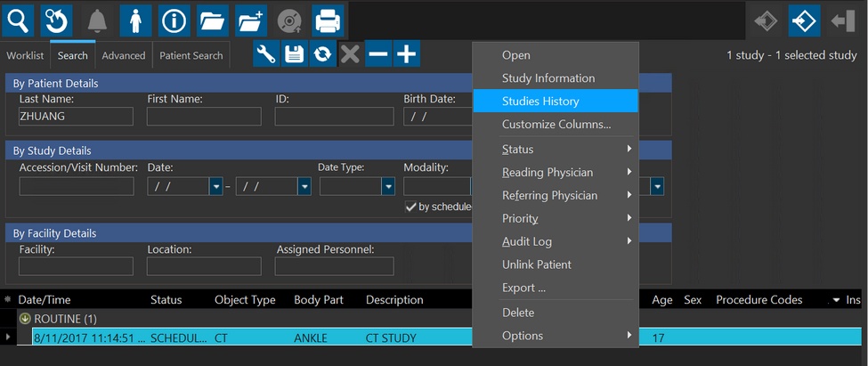Open the Date Type dropdown
The width and height of the screenshot is (868, 366).
pyautogui.click(x=387, y=186)
